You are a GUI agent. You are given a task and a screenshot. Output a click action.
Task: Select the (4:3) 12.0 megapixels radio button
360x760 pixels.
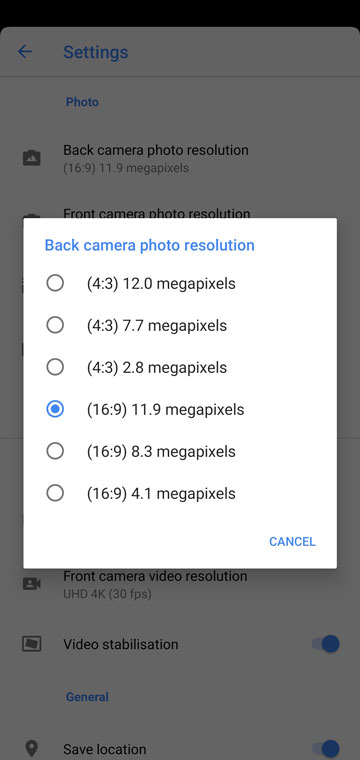(55, 283)
